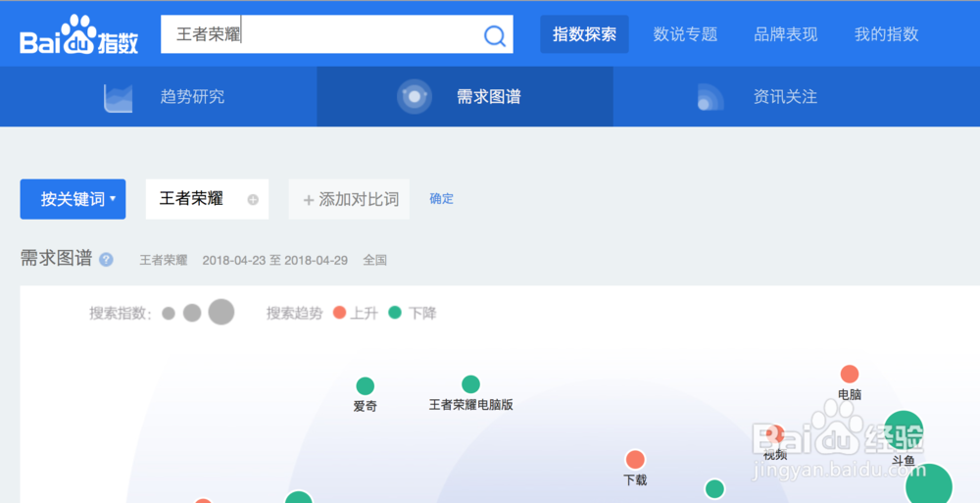Open 数说专题 menu item

coord(685,34)
